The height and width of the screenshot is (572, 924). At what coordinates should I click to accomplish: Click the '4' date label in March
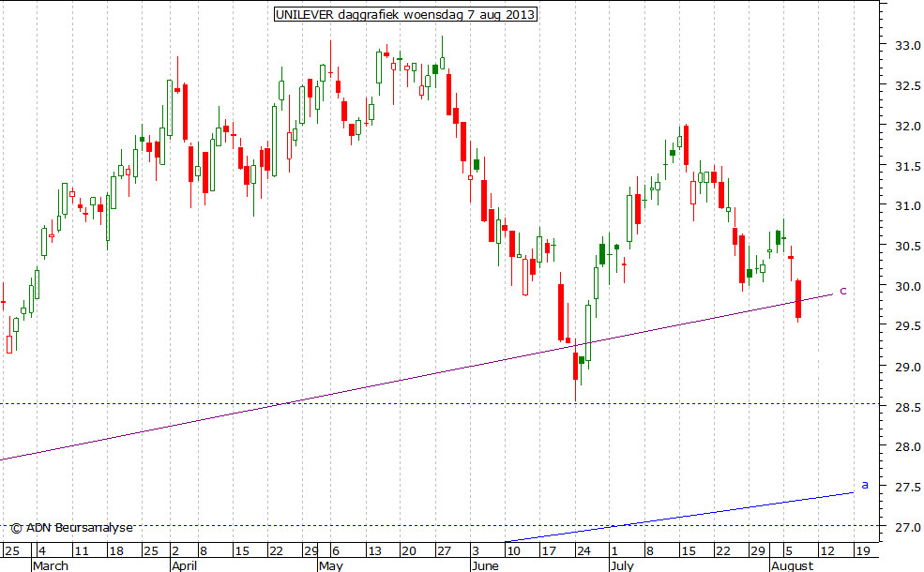(x=42, y=551)
